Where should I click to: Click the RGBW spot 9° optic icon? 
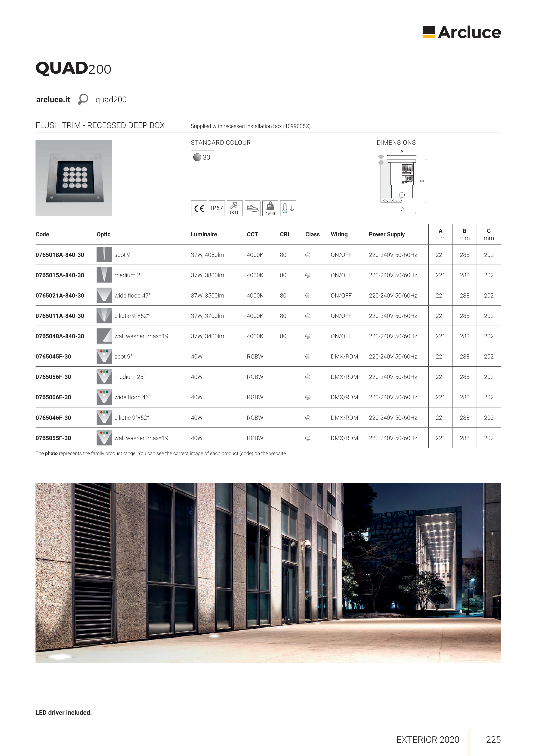coord(104,356)
